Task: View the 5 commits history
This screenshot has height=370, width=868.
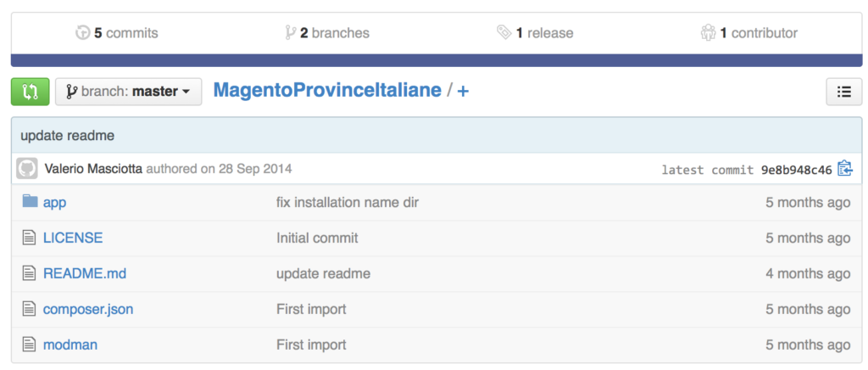Action: coord(117,33)
